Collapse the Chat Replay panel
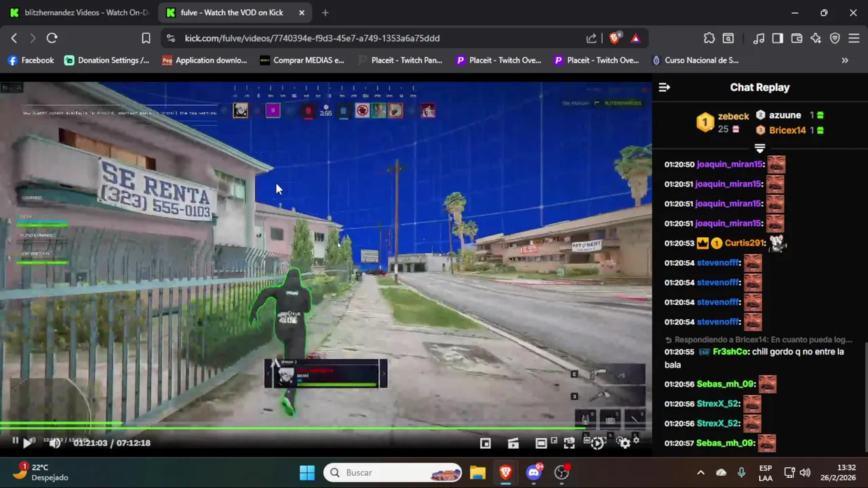Screen dimensions: 868x488 click(x=665, y=87)
